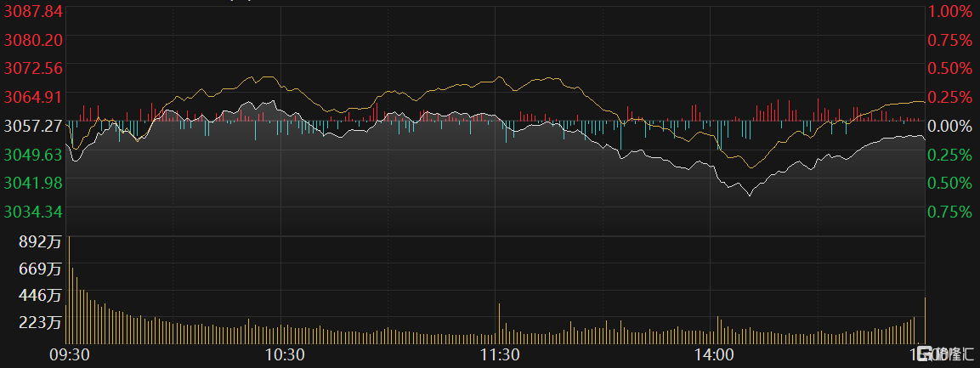Click the lowest trough of the white price line
This screenshot has height=368, width=980.
[749, 195]
